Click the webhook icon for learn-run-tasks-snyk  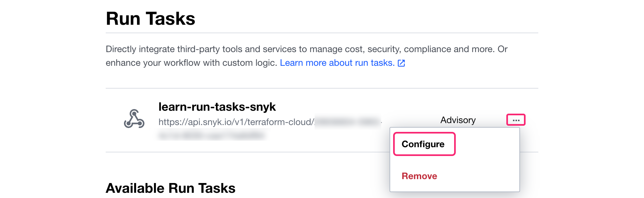pos(134,119)
